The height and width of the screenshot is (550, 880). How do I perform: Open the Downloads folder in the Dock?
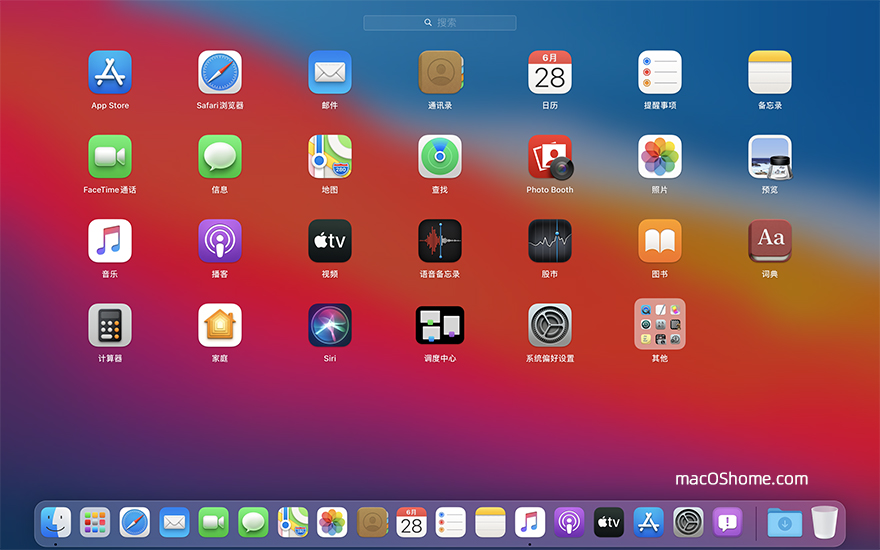tap(785, 522)
